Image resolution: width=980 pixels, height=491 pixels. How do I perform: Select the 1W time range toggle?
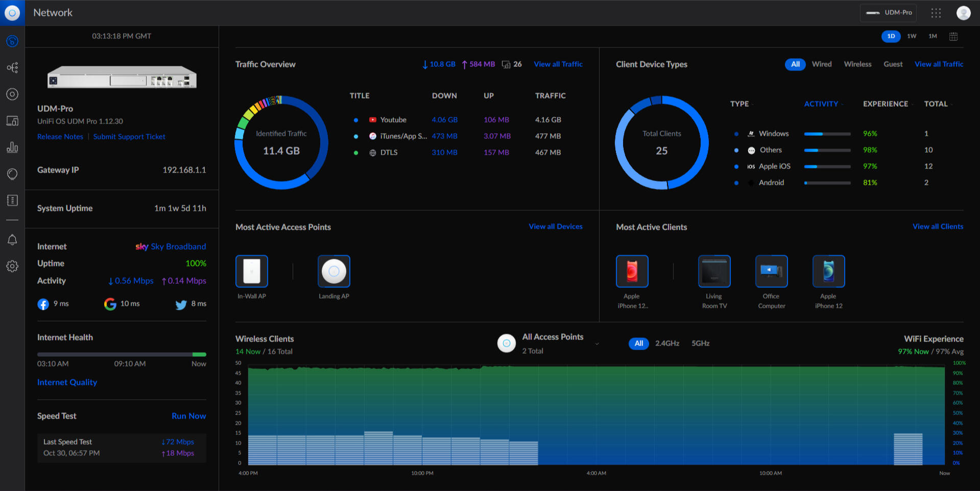[x=912, y=36]
